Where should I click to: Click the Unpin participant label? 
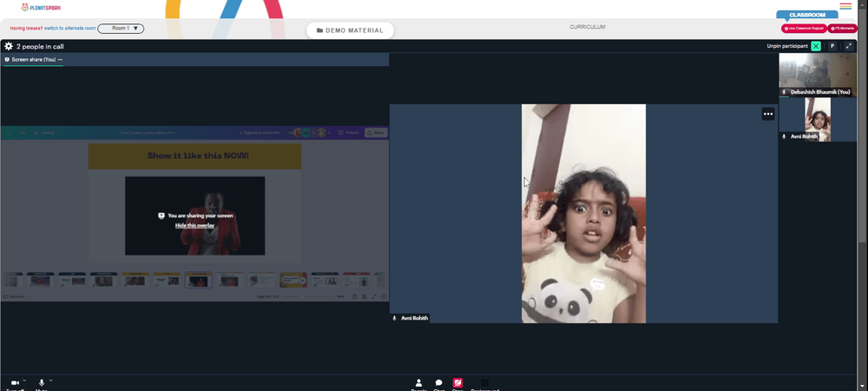point(787,46)
